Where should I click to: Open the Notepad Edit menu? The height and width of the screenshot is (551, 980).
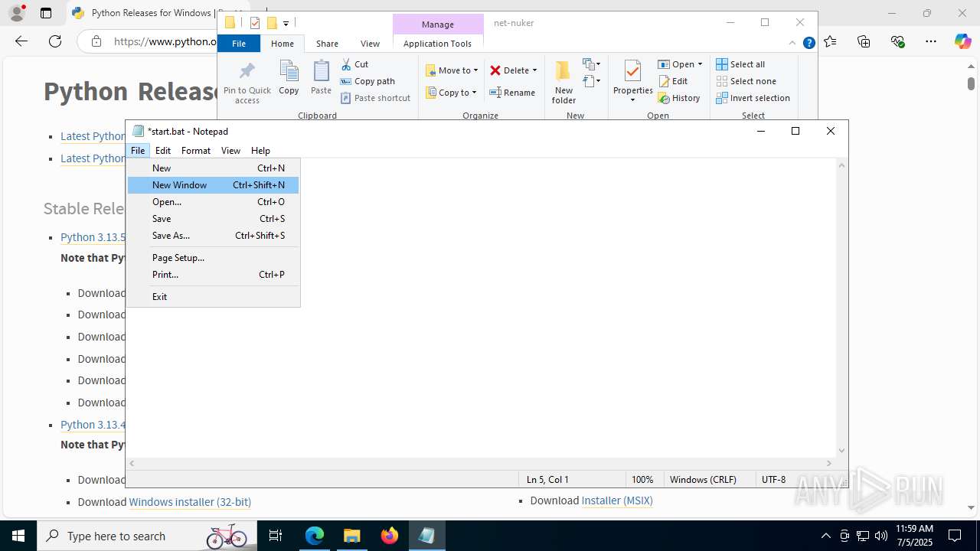click(x=163, y=151)
